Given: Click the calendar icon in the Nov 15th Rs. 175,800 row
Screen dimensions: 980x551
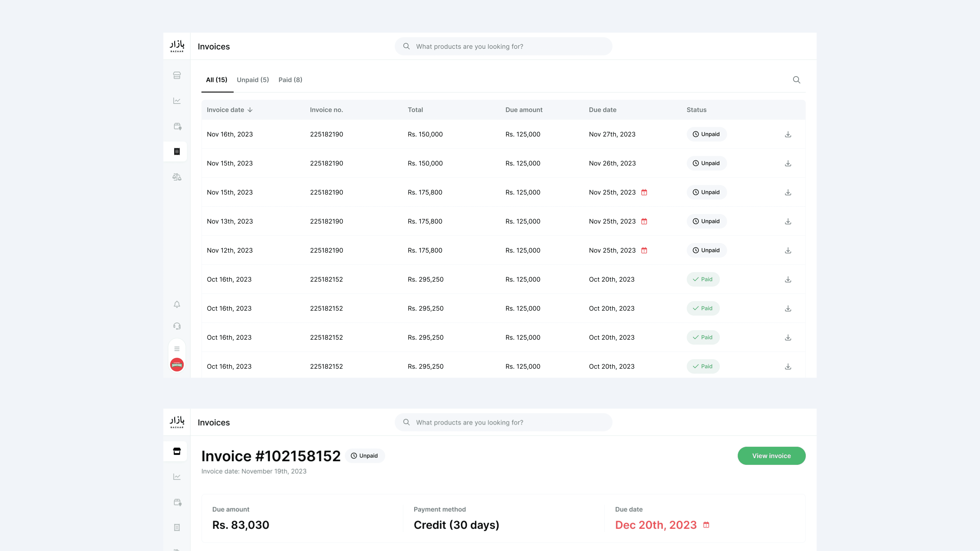Looking at the screenshot, I should pyautogui.click(x=644, y=192).
